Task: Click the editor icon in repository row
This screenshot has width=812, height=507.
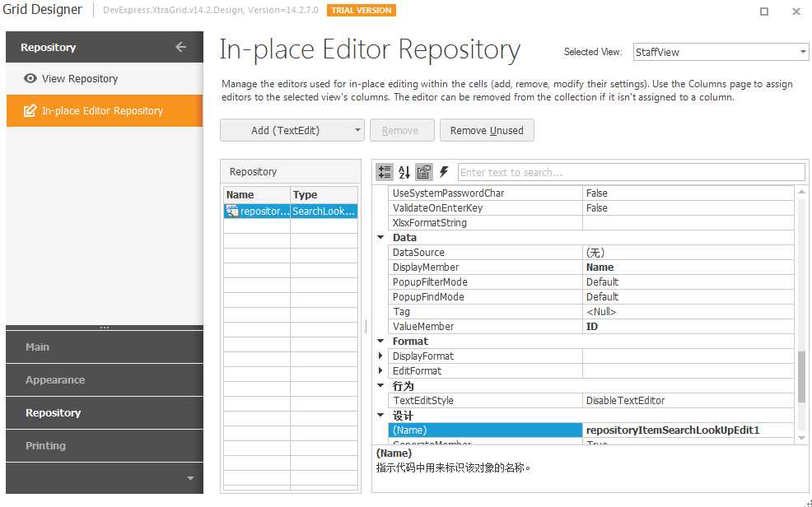Action: 232,211
